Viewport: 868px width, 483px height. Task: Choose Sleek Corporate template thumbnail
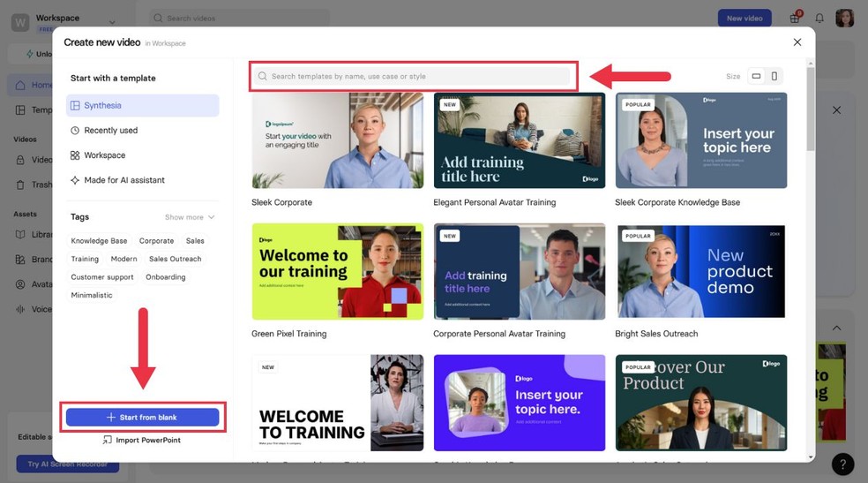click(338, 140)
